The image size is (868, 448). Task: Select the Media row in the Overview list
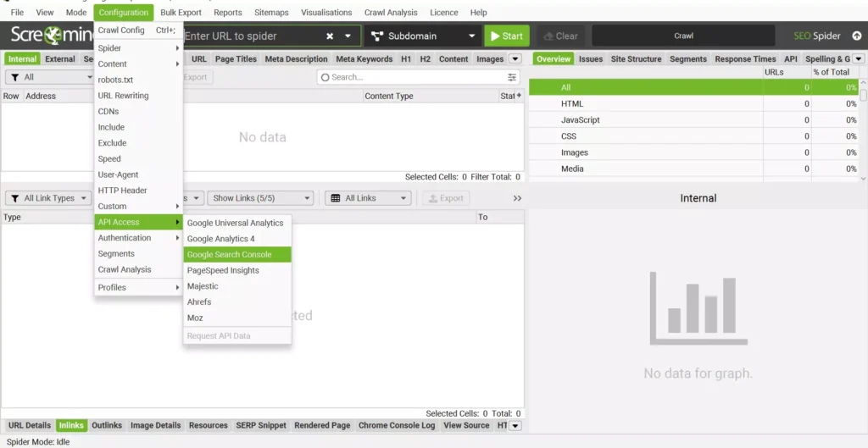(693, 169)
